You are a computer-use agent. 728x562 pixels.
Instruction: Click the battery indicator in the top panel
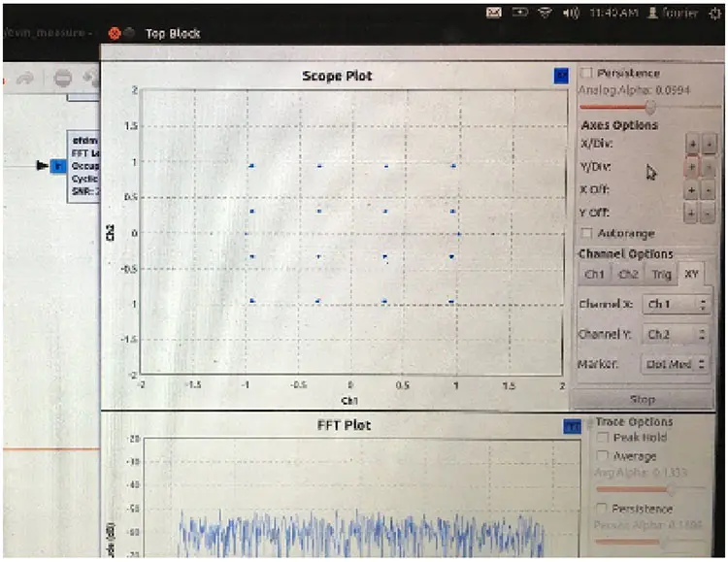click(521, 13)
